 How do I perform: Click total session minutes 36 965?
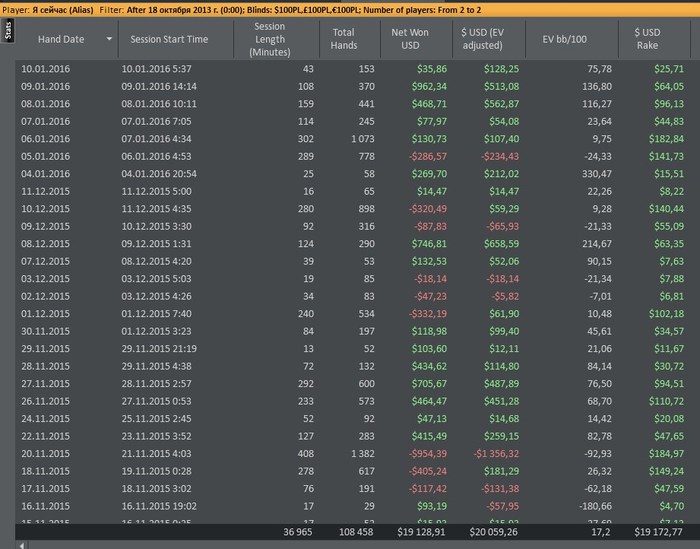tap(298, 532)
